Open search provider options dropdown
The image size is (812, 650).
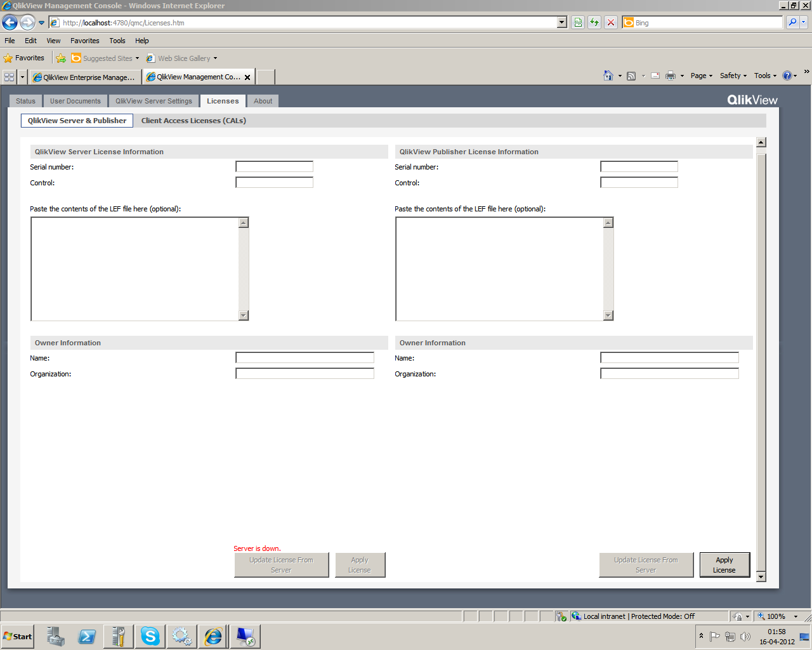point(804,23)
